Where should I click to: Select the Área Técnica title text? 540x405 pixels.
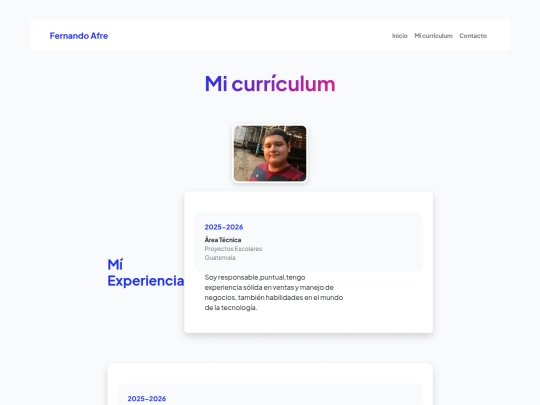pyautogui.click(x=223, y=240)
